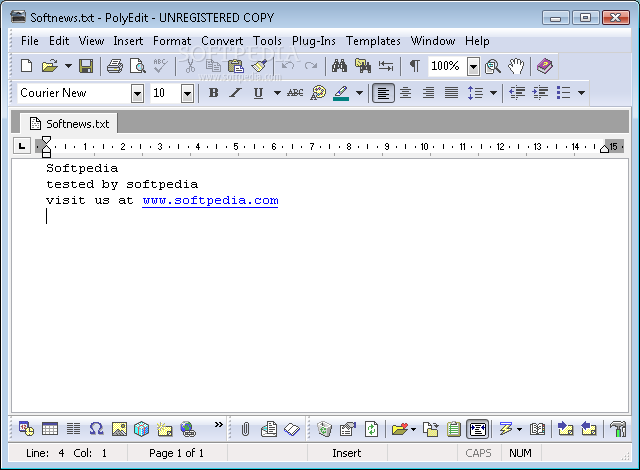Open the purple help book icon
640x470 pixels.
tap(545, 66)
